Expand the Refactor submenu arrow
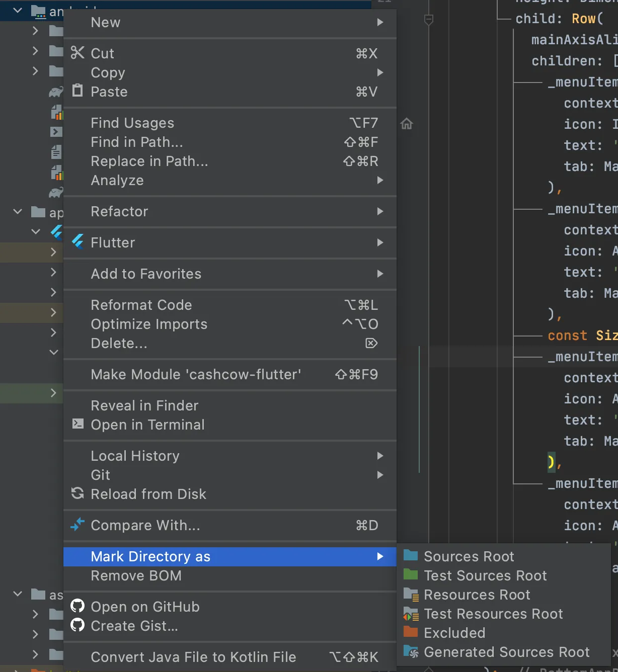The width and height of the screenshot is (618, 672). click(x=380, y=211)
